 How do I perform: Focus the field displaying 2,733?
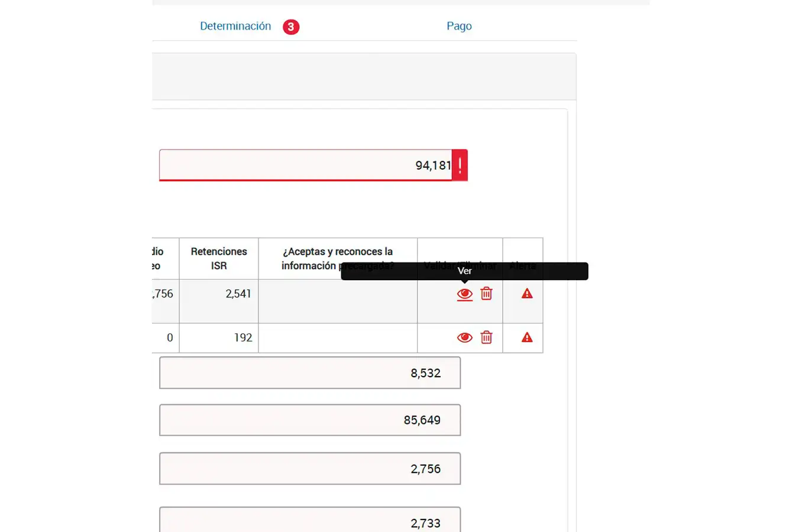309,520
